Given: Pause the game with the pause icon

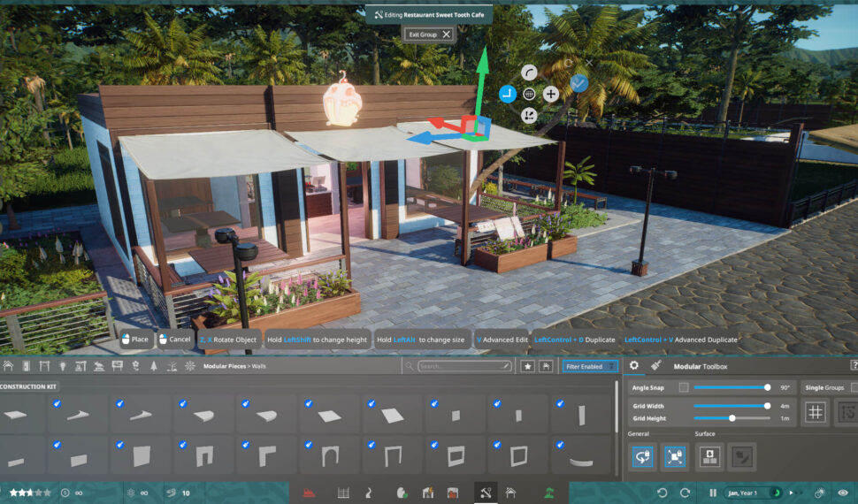Looking at the screenshot, I should [713, 493].
